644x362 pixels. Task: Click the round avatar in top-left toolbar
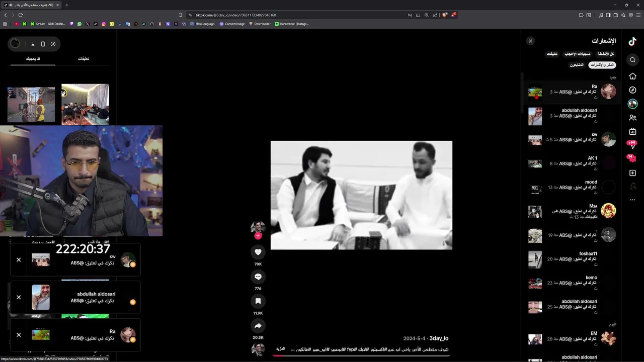[16, 44]
